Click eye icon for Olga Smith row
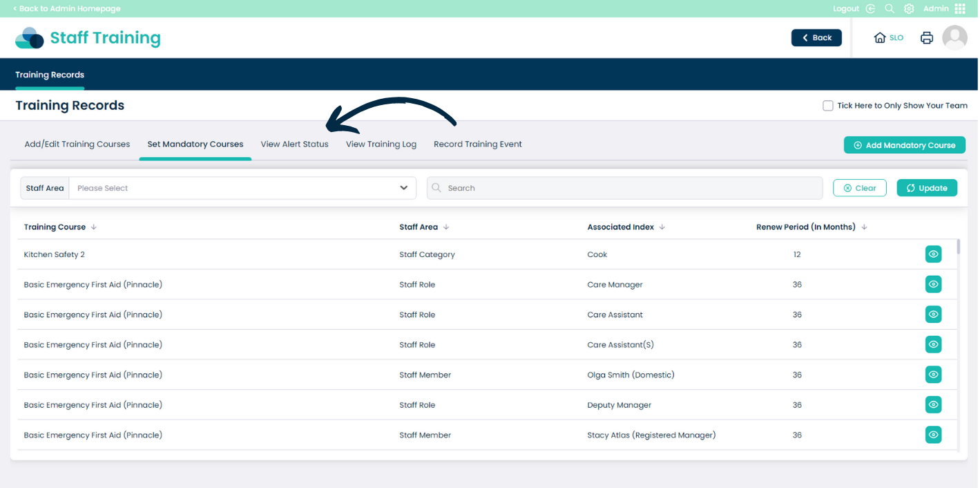This screenshot has width=980, height=488. [x=934, y=375]
